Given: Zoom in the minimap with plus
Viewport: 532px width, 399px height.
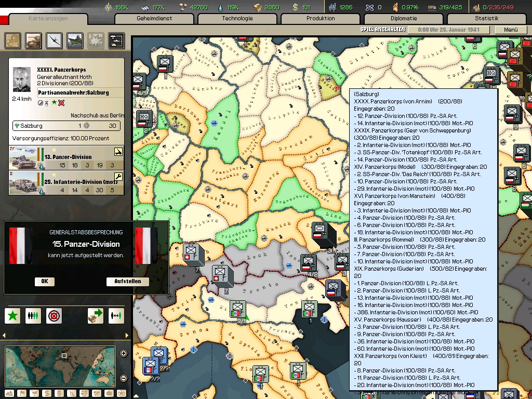Looking at the screenshot, I should coord(124,354).
